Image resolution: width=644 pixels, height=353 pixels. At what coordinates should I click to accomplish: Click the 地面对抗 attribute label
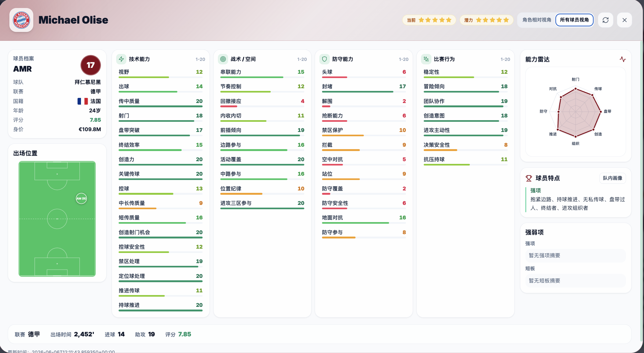[332, 218]
